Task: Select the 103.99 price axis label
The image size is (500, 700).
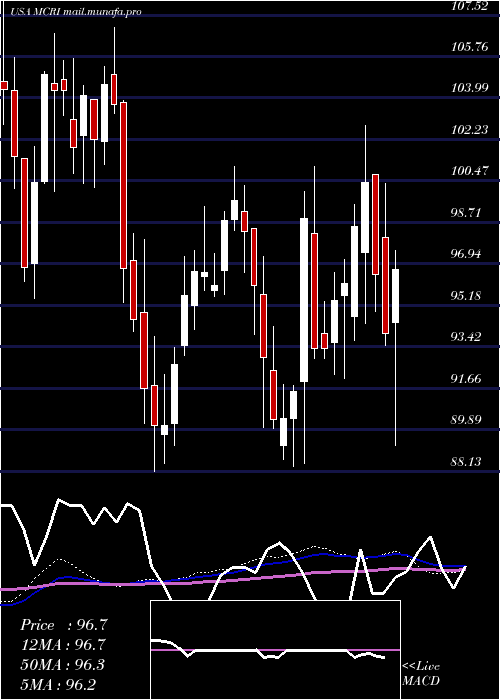Action: pyautogui.click(x=470, y=88)
